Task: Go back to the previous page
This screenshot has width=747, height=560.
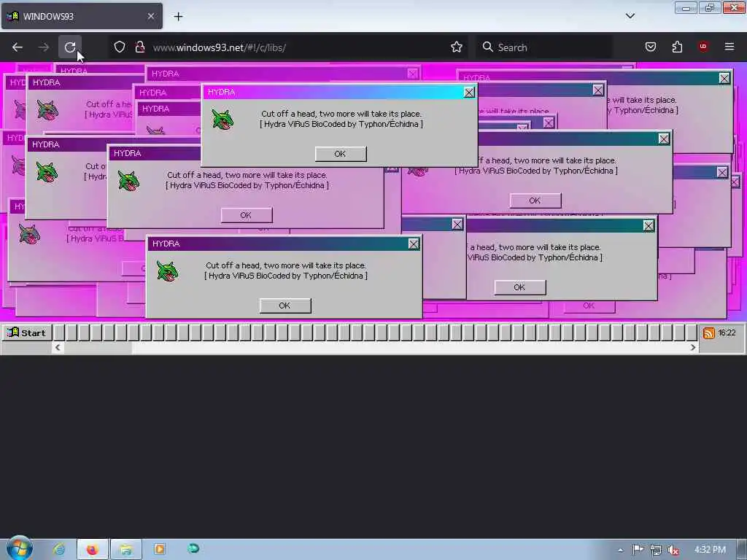Action: point(18,47)
